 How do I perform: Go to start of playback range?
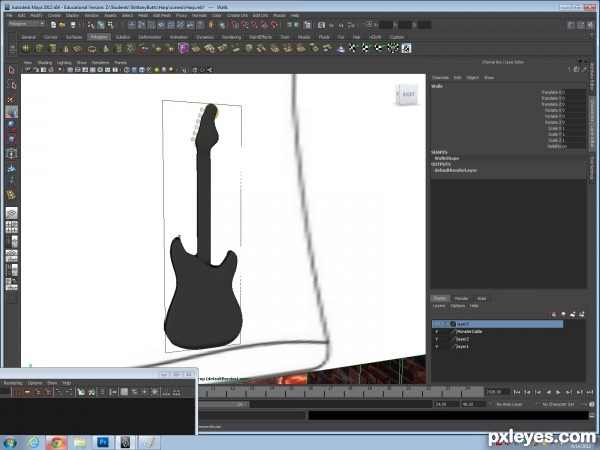point(517,392)
